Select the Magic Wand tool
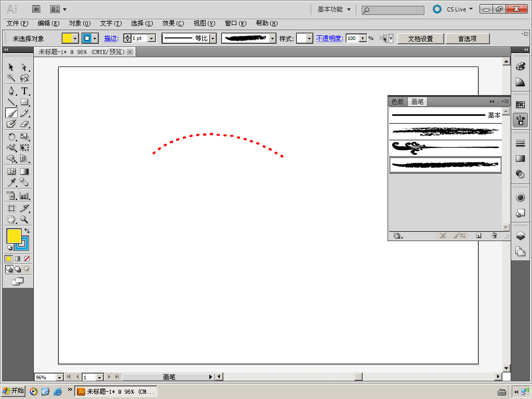 pyautogui.click(x=11, y=78)
